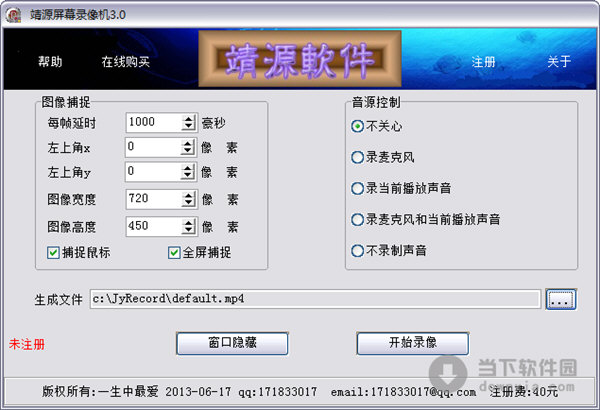Focus the 图像宽度 width input field
The image size is (600, 410).
click(x=153, y=199)
